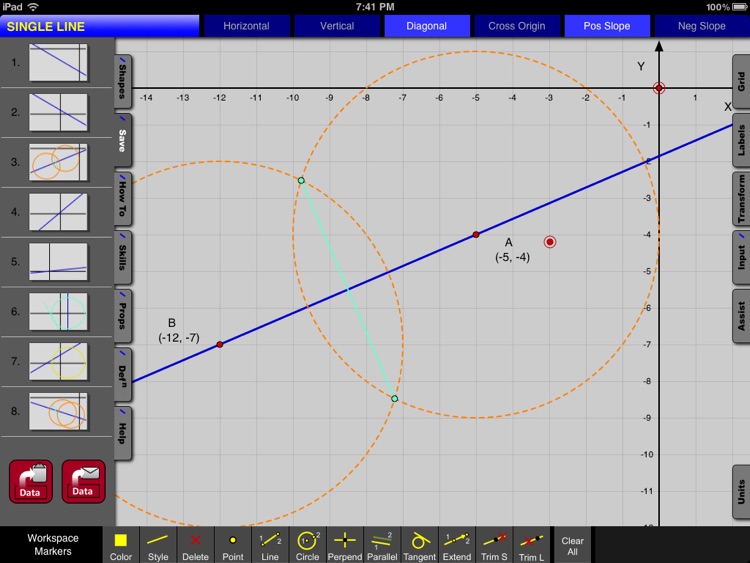Tap the Delete tool icon

(x=195, y=545)
